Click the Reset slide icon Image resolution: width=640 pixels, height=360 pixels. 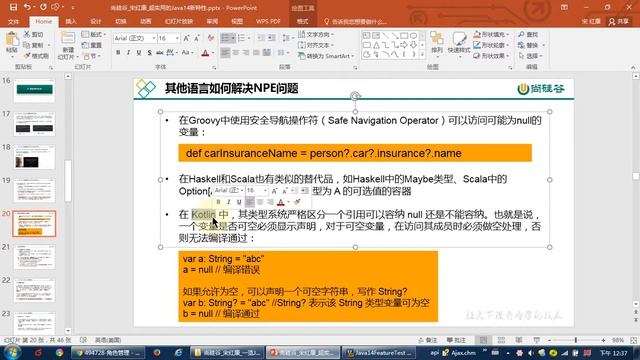[x=85, y=45]
